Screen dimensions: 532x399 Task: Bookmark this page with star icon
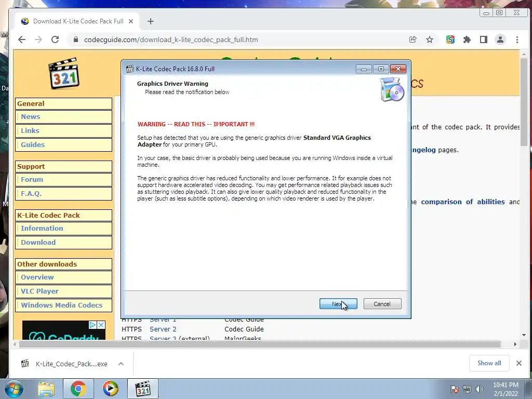click(430, 39)
